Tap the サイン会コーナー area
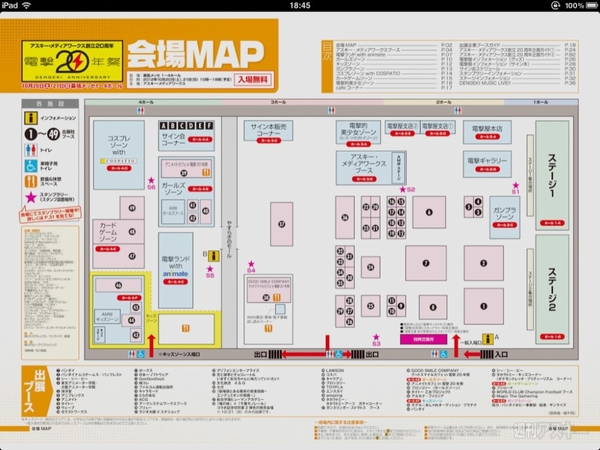 [186, 136]
